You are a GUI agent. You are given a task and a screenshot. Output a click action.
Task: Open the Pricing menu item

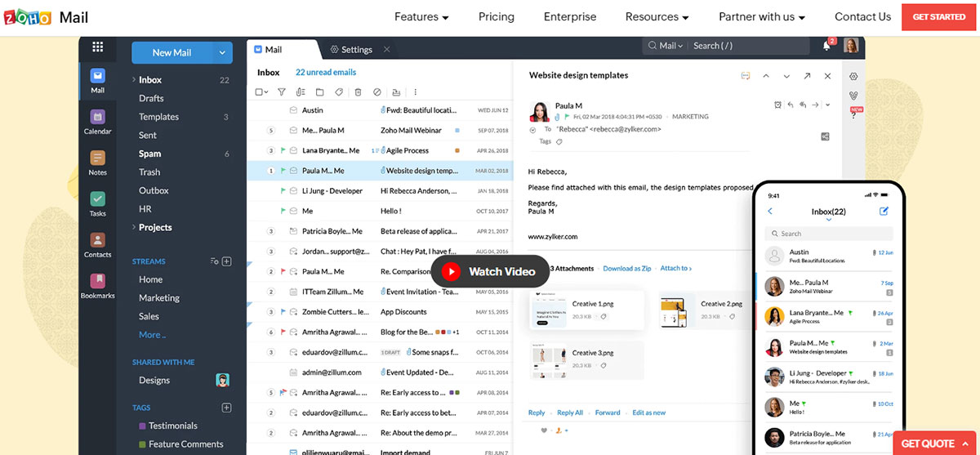(497, 16)
